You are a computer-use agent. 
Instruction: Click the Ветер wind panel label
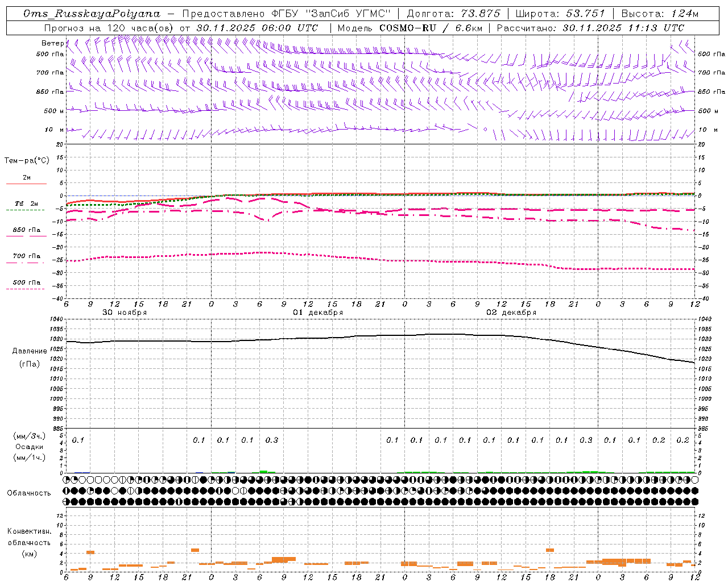pos(52,43)
